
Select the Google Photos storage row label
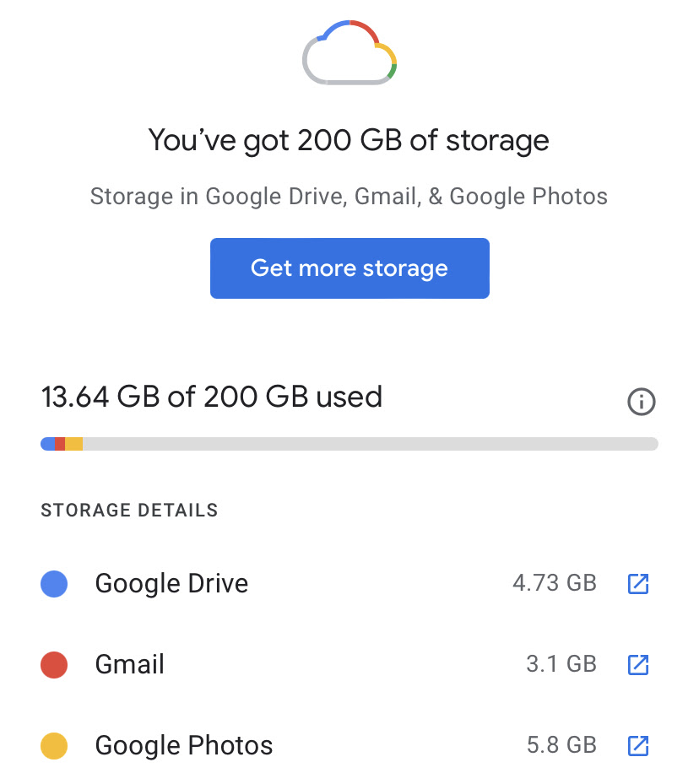[x=184, y=745]
